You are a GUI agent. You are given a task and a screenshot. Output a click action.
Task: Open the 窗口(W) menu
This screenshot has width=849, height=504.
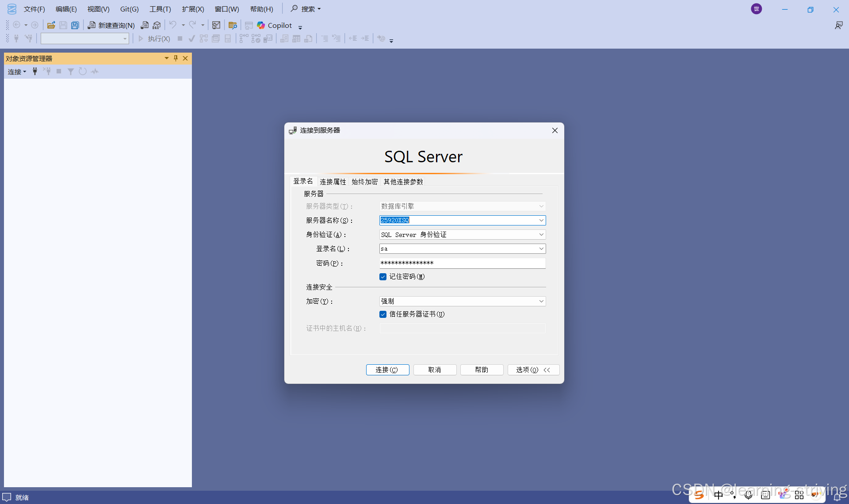click(227, 9)
